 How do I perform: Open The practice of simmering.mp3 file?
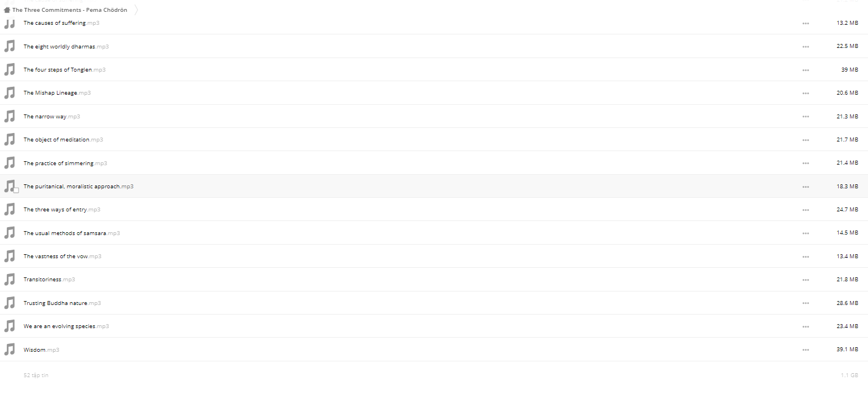click(x=65, y=163)
